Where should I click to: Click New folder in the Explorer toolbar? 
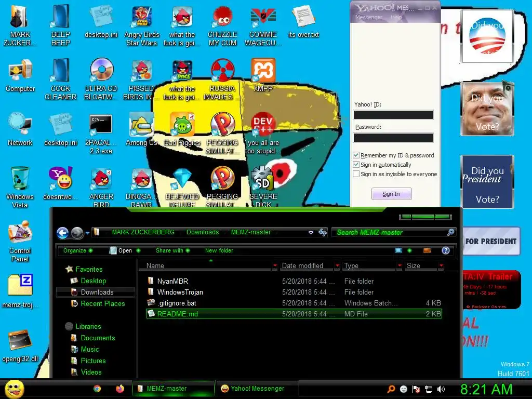tap(219, 250)
